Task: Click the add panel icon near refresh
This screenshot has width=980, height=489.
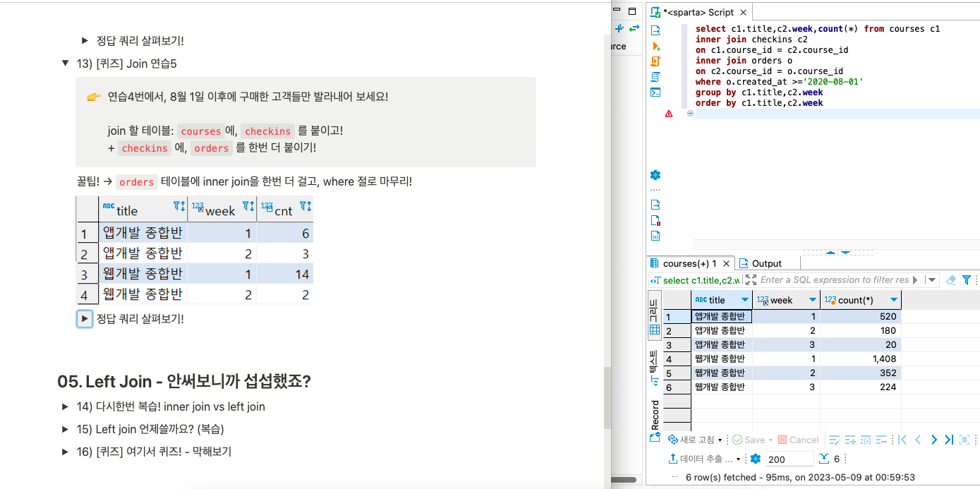Action: coord(655,437)
